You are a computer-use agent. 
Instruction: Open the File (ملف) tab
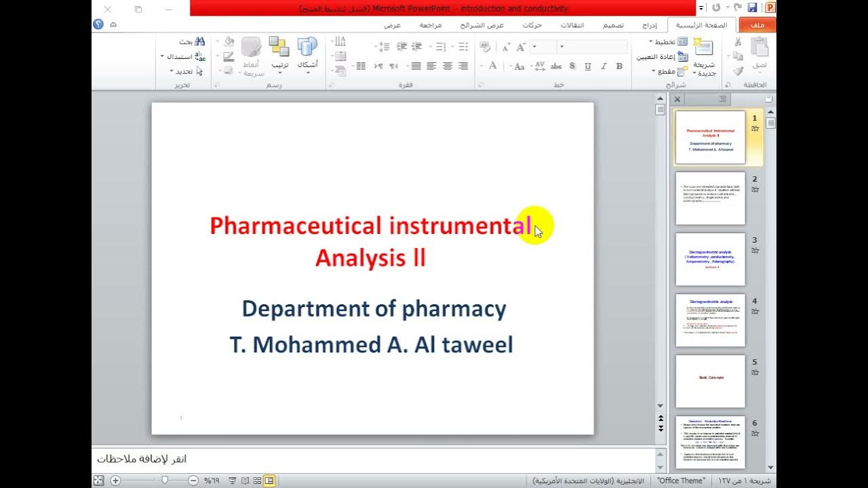coord(758,25)
